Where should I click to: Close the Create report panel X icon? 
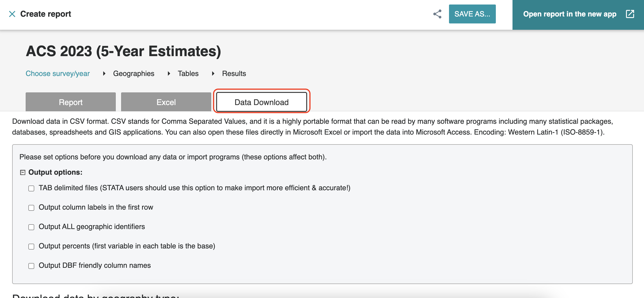coord(12,14)
